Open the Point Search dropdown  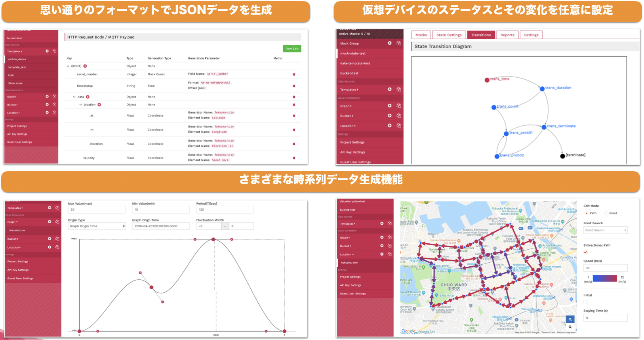click(606, 230)
